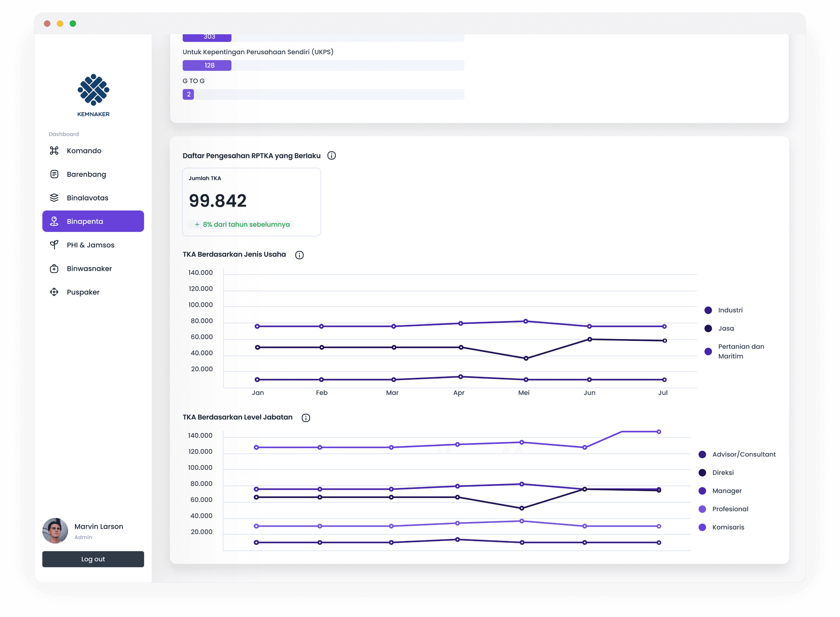The width and height of the screenshot is (840, 617).
Task: Click the Profesional legend label
Action: point(730,509)
